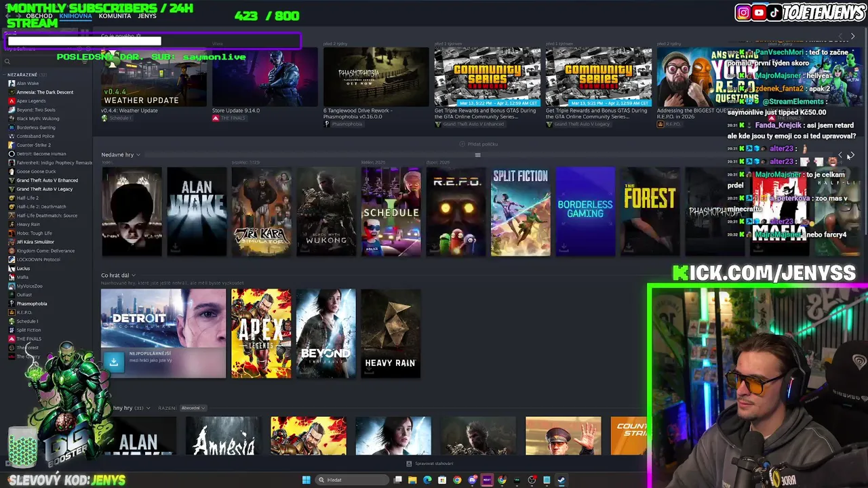Click the Counter-Strike 2 icon in the sidebar list

12,145
